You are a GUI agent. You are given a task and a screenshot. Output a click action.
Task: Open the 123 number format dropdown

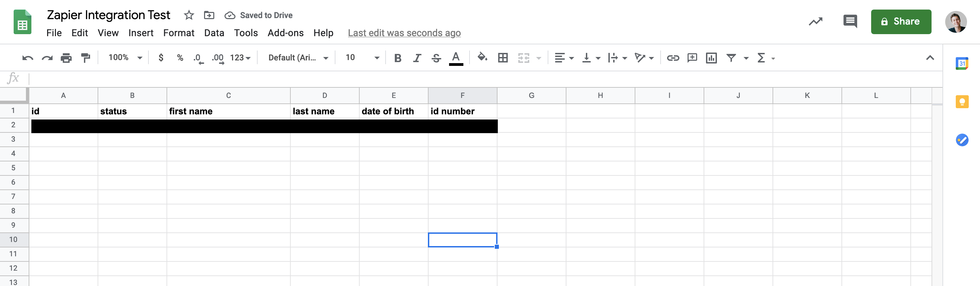point(240,58)
